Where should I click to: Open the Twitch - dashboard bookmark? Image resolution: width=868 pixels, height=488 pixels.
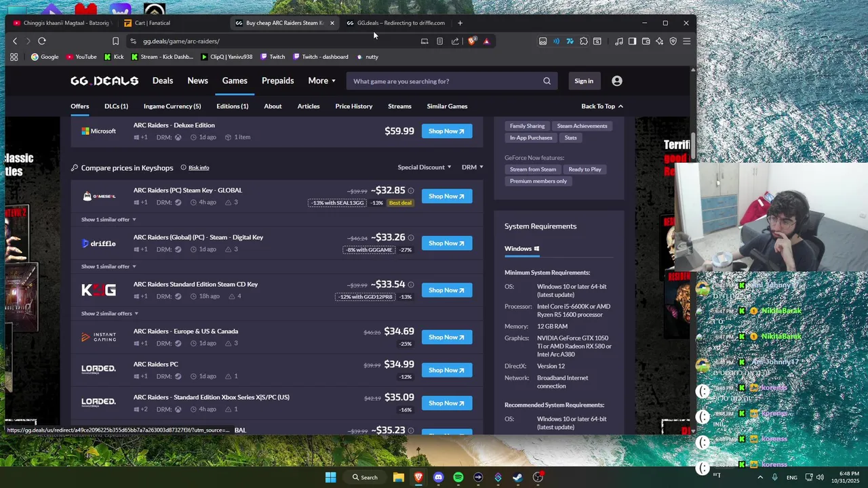point(321,57)
